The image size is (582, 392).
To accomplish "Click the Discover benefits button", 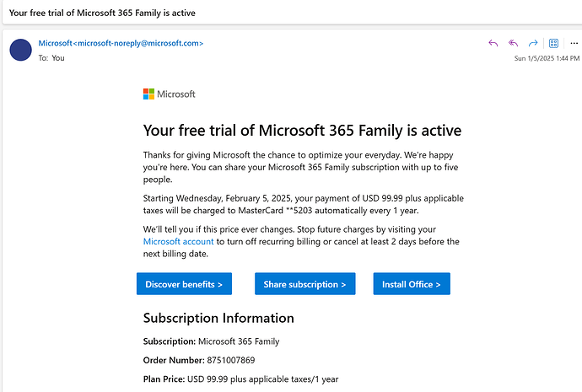I will pos(184,284).
